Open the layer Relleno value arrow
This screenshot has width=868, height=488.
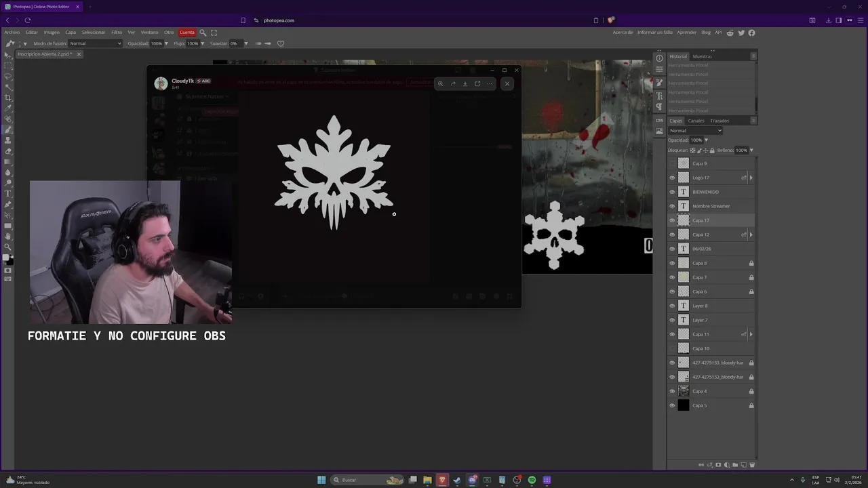(x=751, y=150)
